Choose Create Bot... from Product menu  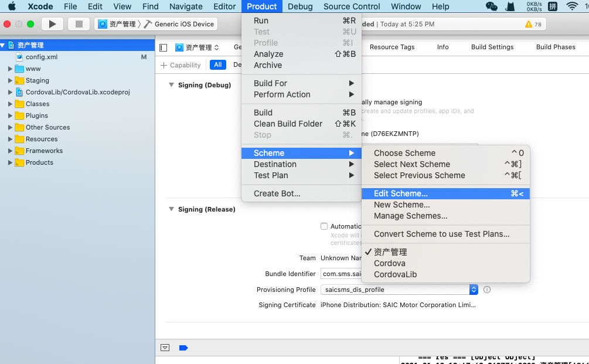click(301, 193)
